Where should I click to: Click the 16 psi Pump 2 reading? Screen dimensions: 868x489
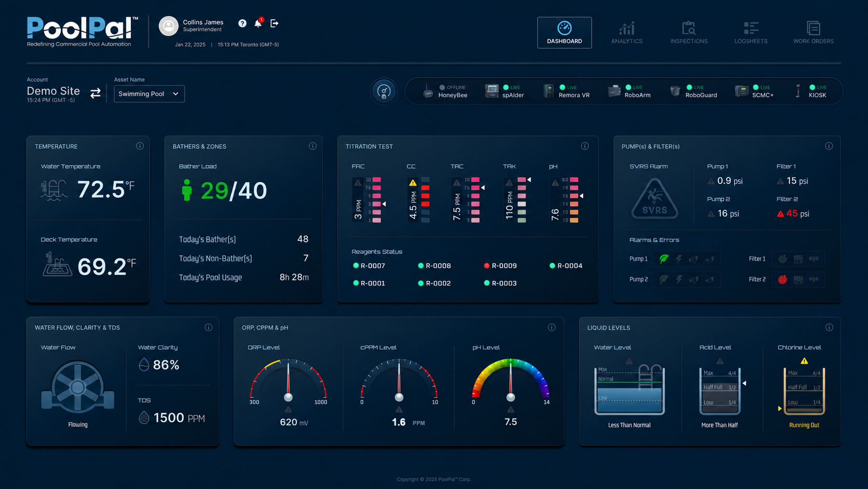click(728, 214)
